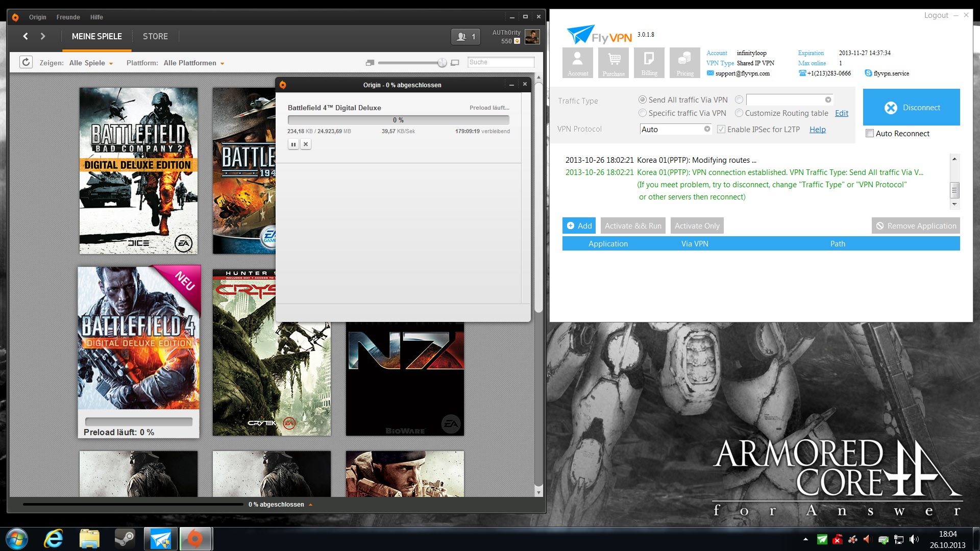The width and height of the screenshot is (980, 551).
Task: Open Hilfe menu
Action: coord(96,17)
